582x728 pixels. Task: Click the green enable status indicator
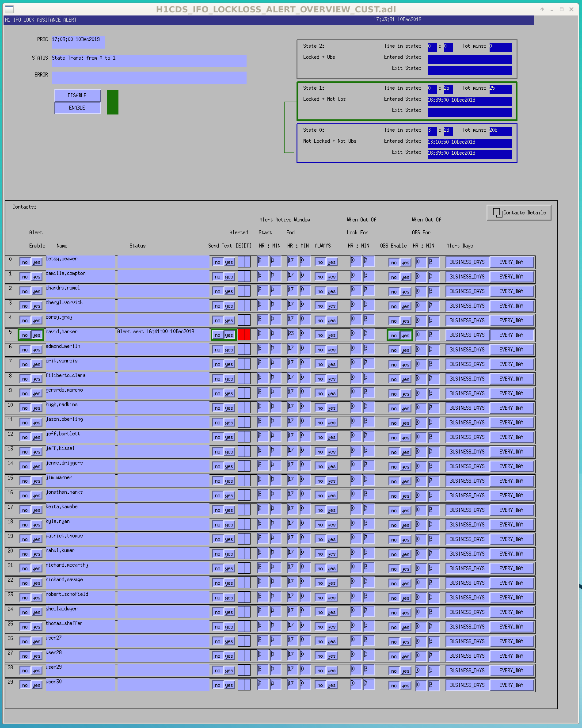[113, 102]
